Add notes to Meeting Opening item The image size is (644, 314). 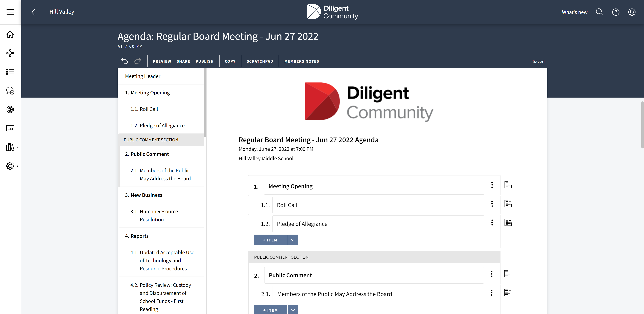click(x=508, y=185)
